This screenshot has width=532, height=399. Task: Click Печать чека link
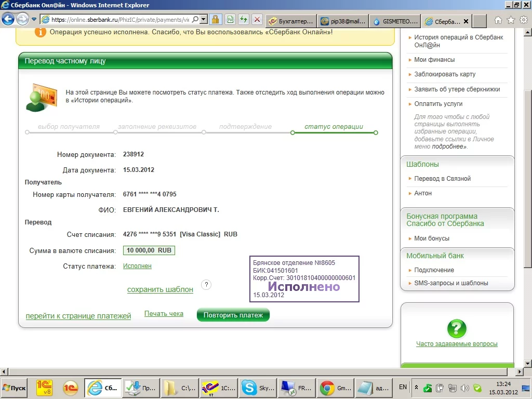point(164,313)
